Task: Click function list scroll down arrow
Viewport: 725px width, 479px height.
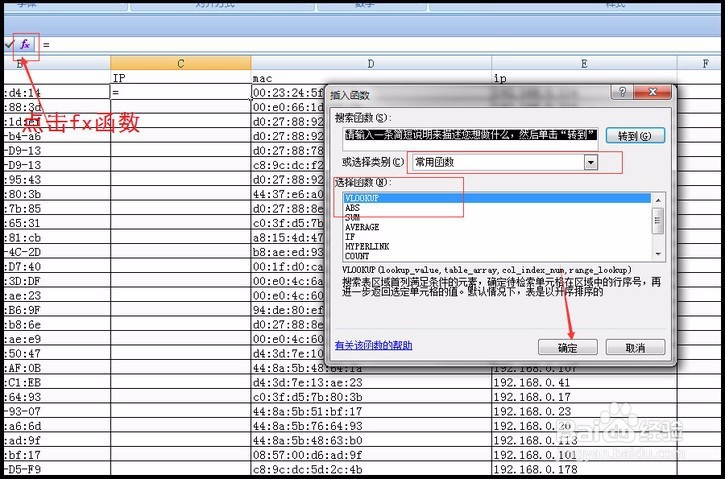Action: coord(658,254)
